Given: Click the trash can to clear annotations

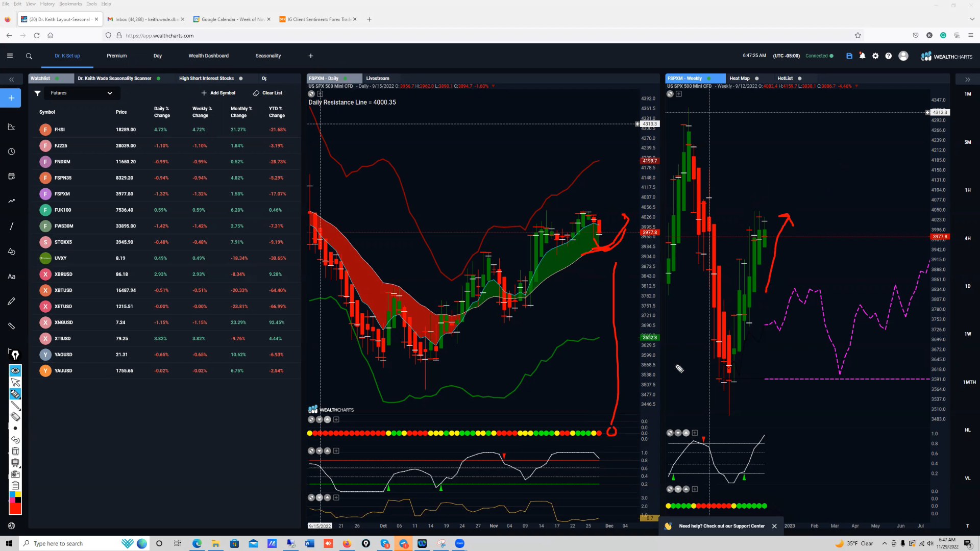Looking at the screenshot, I should coord(15,451).
